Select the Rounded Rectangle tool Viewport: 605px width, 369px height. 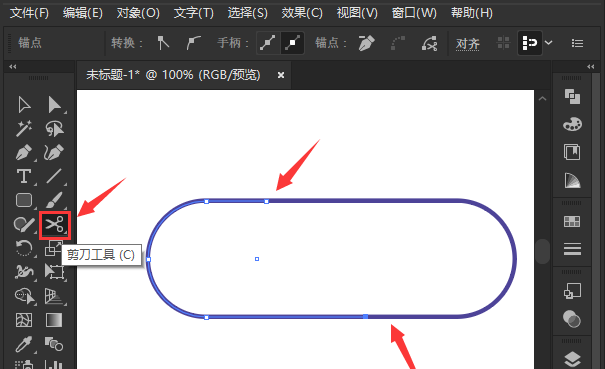pyautogui.click(x=24, y=200)
